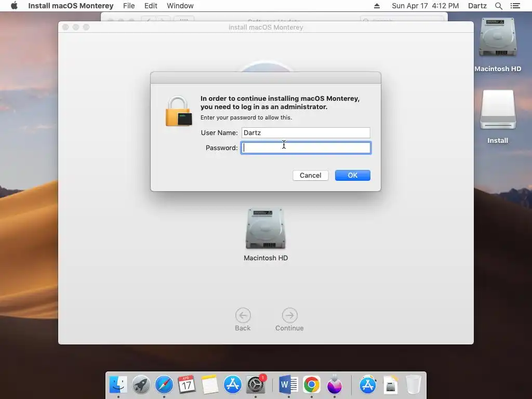The height and width of the screenshot is (399, 532).
Task: Open Notes from the Dock
Action: [x=209, y=384]
